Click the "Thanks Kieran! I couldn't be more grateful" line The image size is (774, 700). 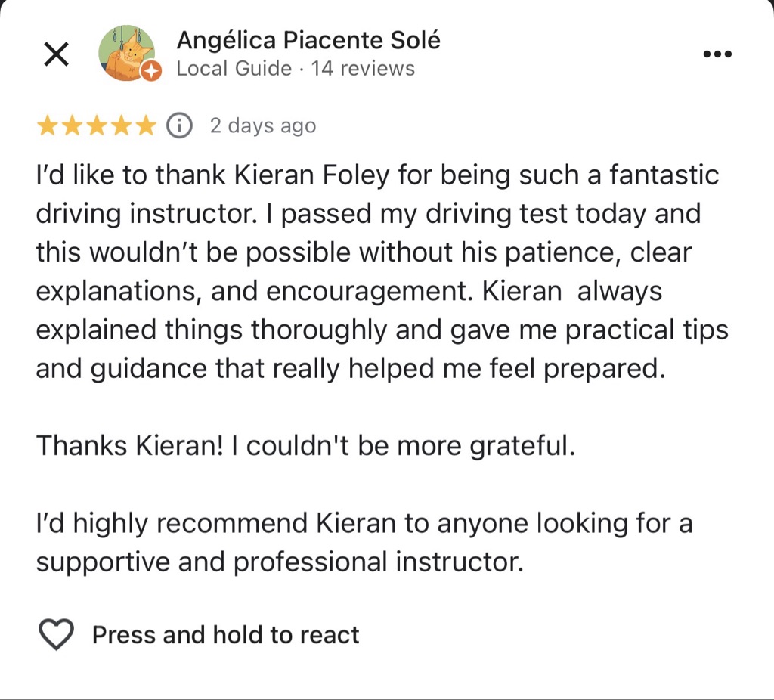(305, 446)
